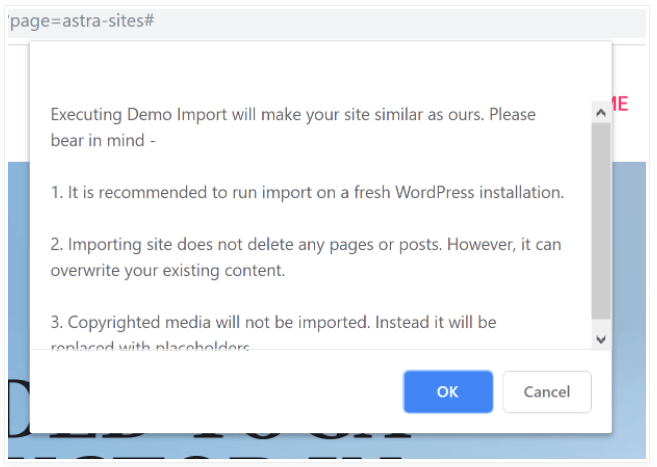Click 'bear in mind -' text
Screen dimensions: 657x467
[103, 140]
